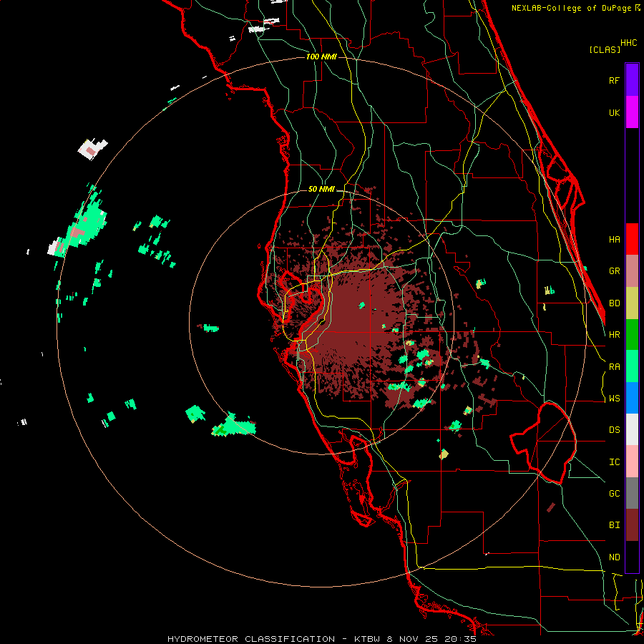This screenshot has height=644, width=644.
Task: Select the "BI" legend label
Action: click(614, 525)
